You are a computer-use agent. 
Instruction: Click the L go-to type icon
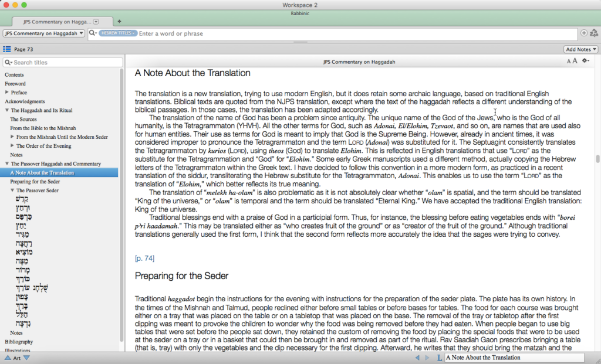click(439, 358)
